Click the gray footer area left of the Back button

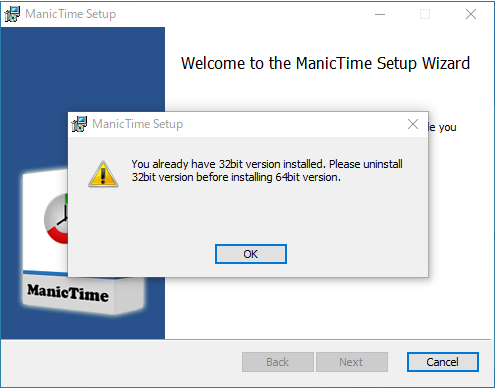pos(121,363)
